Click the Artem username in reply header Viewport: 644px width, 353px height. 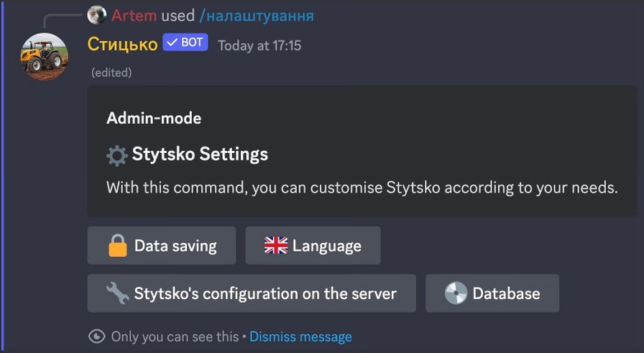(x=134, y=16)
